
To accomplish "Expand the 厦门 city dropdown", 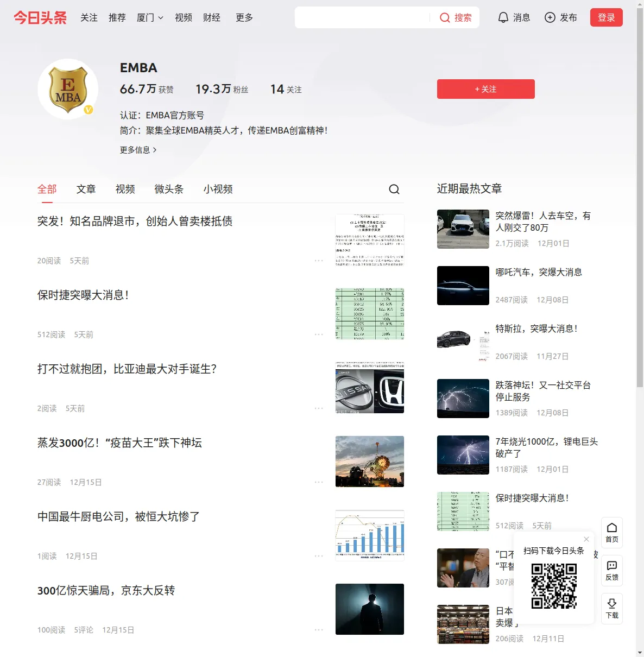I will coord(150,17).
